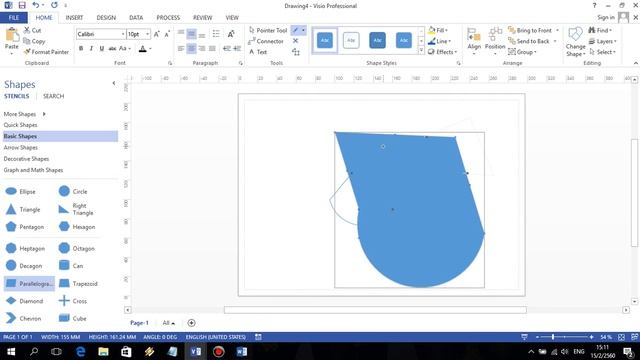The image size is (640, 360).
Task: Select the Ellipse shape
Action: [21, 191]
